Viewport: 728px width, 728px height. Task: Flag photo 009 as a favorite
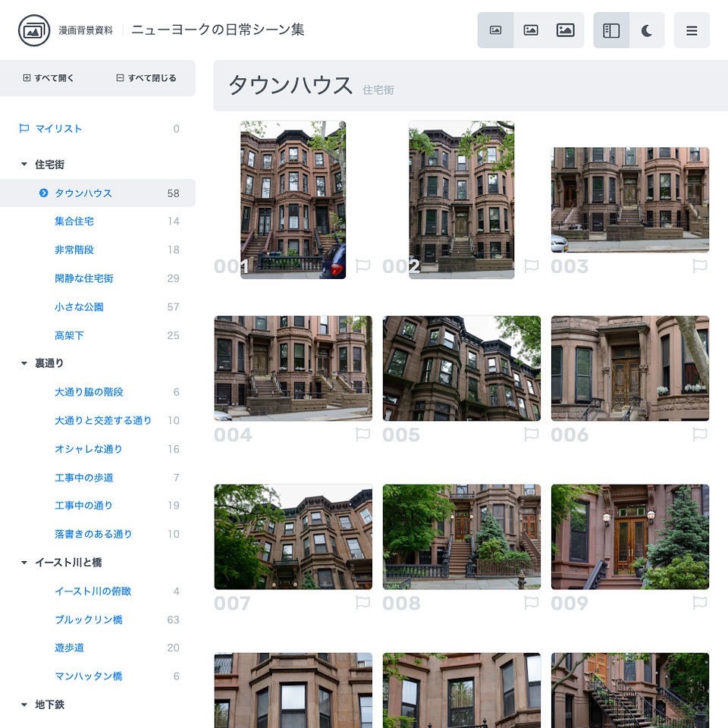tap(699, 603)
